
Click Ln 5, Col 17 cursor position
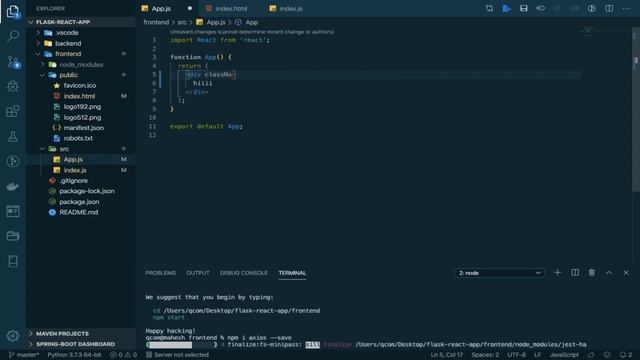click(447, 355)
